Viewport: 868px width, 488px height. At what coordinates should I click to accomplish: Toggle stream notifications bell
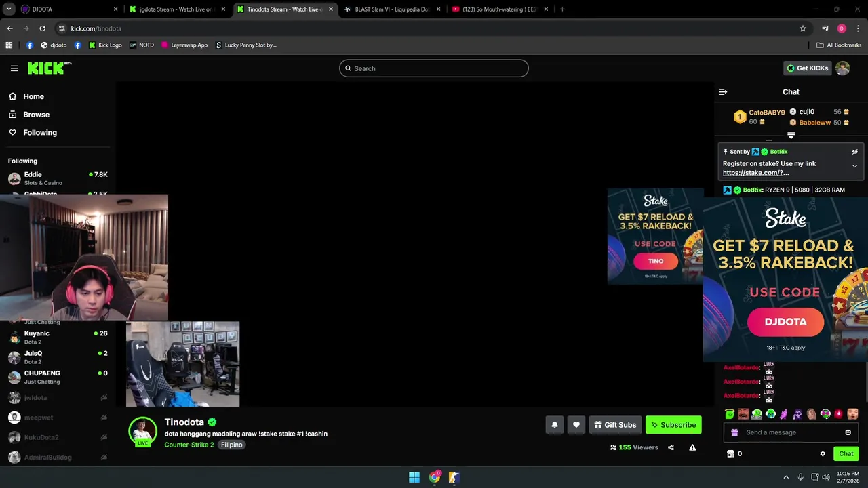pyautogui.click(x=554, y=425)
